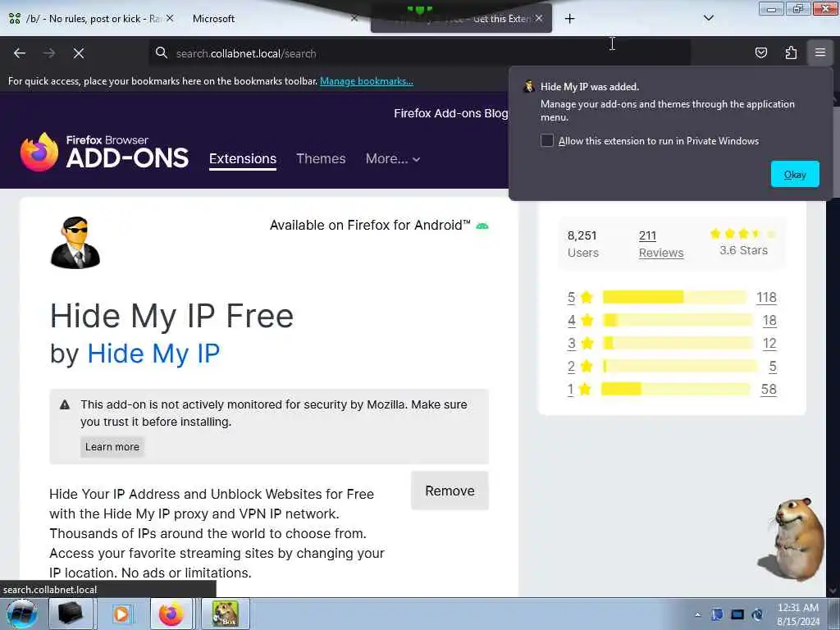840x630 pixels.
Task: Click the 3.6 Stars rating stars
Action: point(742,234)
